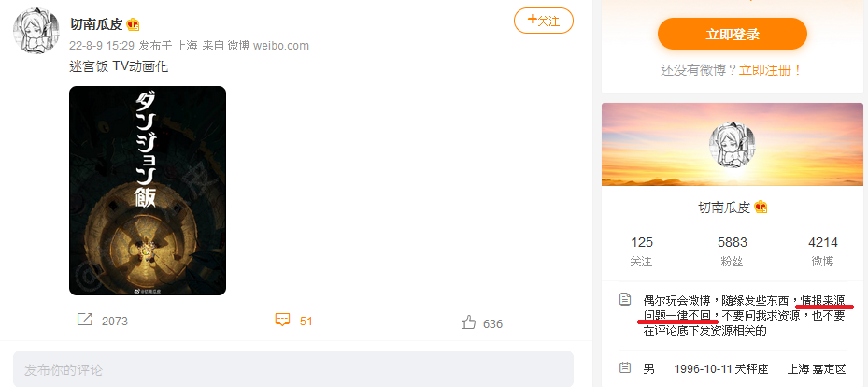Open the 立即注册 registration link
The height and width of the screenshot is (387, 868).
(x=770, y=70)
